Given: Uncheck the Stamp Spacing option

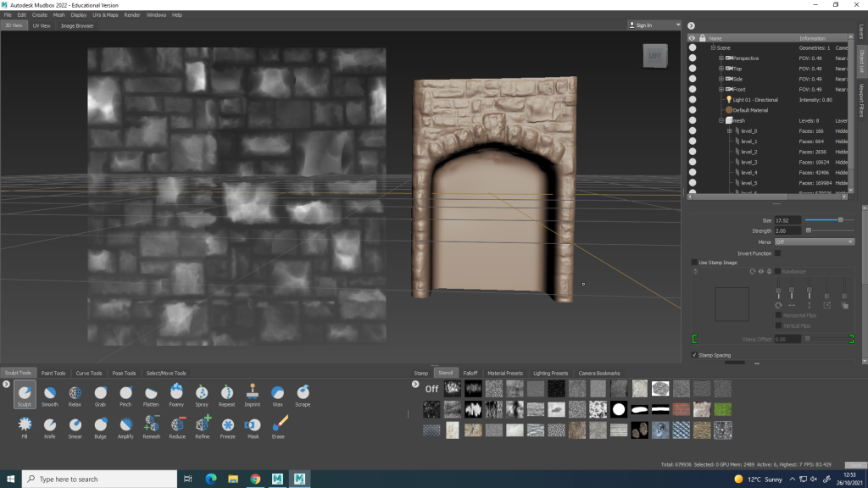Looking at the screenshot, I should pyautogui.click(x=695, y=355).
